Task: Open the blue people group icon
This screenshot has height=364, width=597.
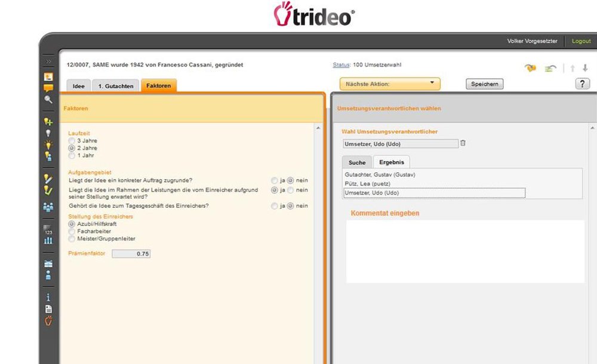Action: tap(48, 207)
